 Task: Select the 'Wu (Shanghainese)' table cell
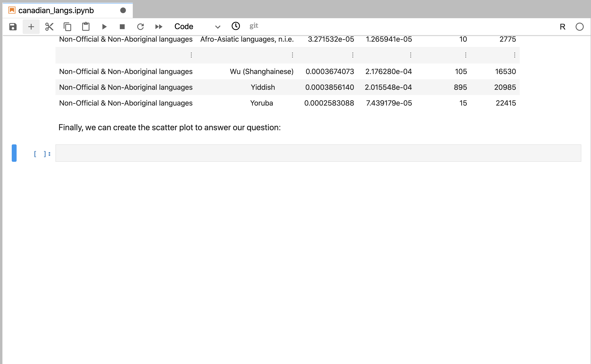click(x=262, y=72)
